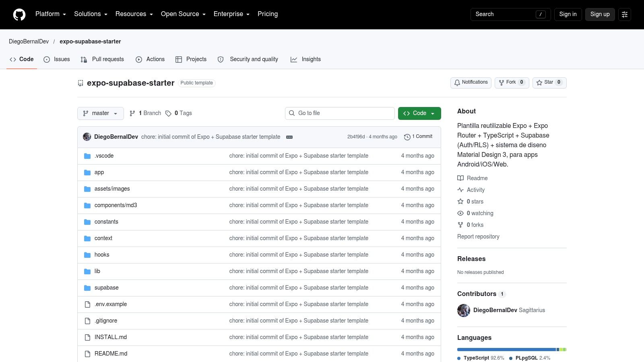The height and width of the screenshot is (362, 644).
Task: Open the appearance settings icon beside Sign up
Action: coord(625,14)
